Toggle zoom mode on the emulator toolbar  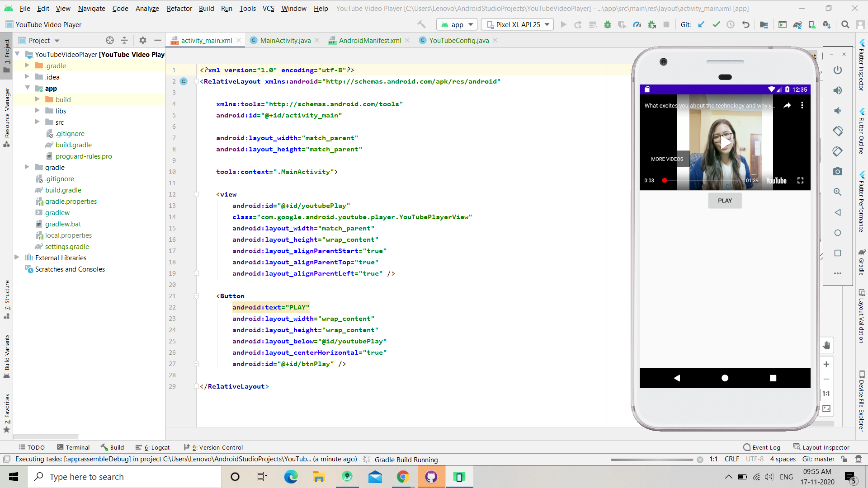pos(838,192)
